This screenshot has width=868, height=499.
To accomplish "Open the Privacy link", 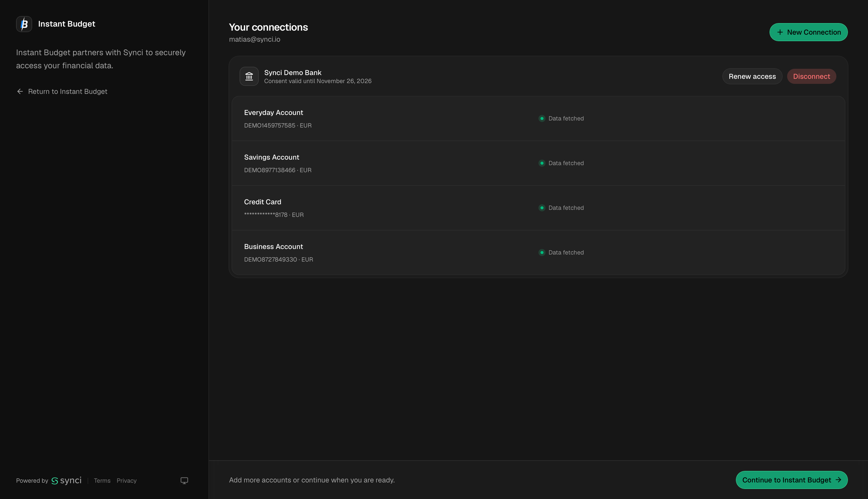I will tap(127, 480).
